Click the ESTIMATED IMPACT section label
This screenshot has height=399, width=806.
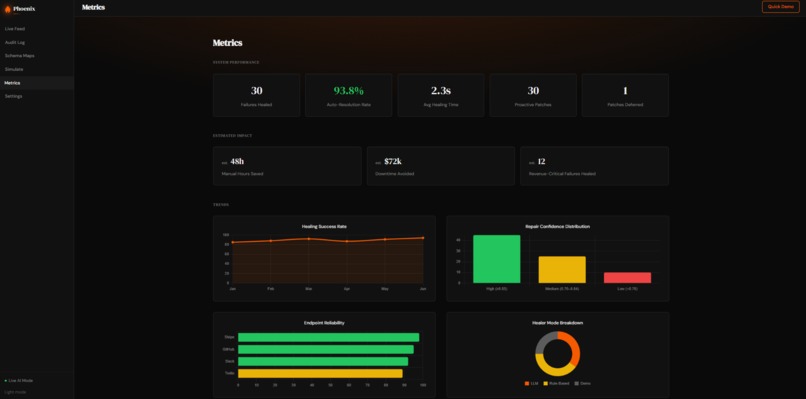tap(232, 136)
